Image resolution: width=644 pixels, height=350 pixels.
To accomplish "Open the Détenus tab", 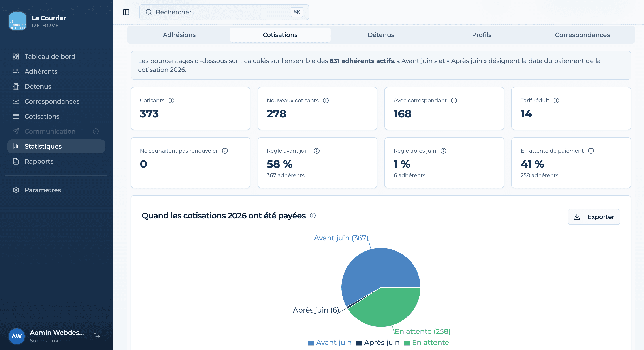I will pos(381,35).
